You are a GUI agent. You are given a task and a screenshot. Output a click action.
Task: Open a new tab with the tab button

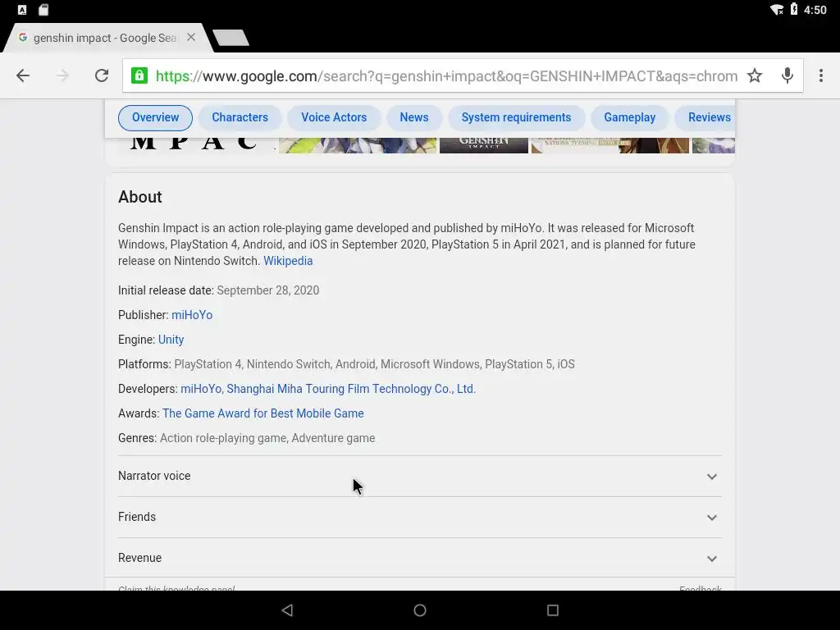pos(231,38)
